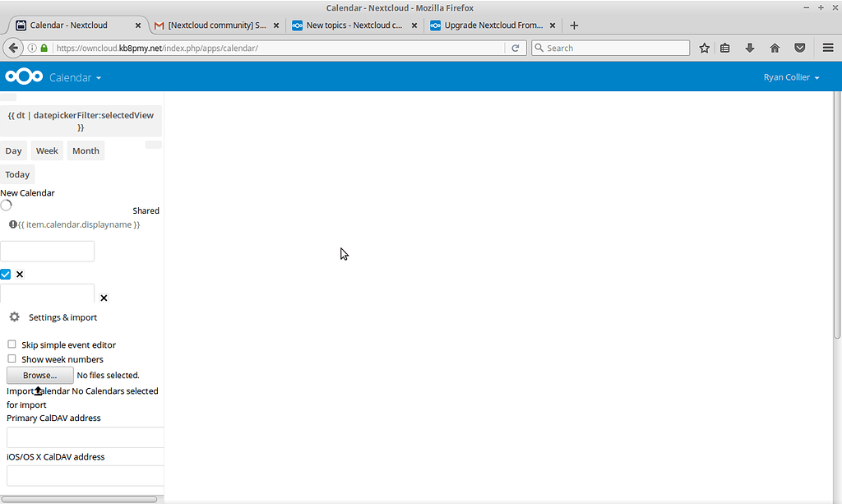842x504 pixels.
Task: Close the New topics - Nextcloud tab
Action: coord(414,25)
